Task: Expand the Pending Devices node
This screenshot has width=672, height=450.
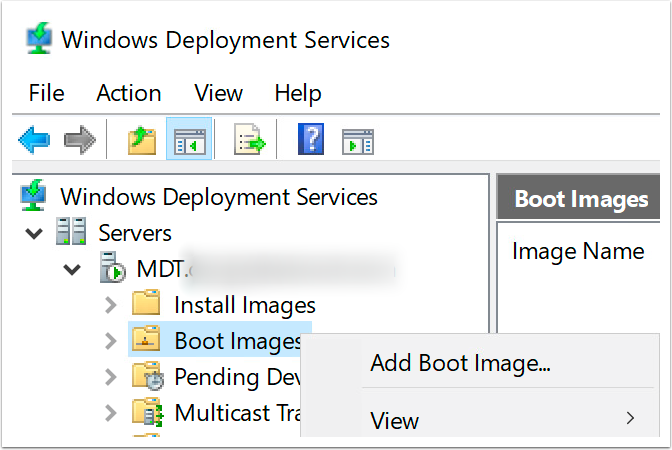Action: (111, 377)
